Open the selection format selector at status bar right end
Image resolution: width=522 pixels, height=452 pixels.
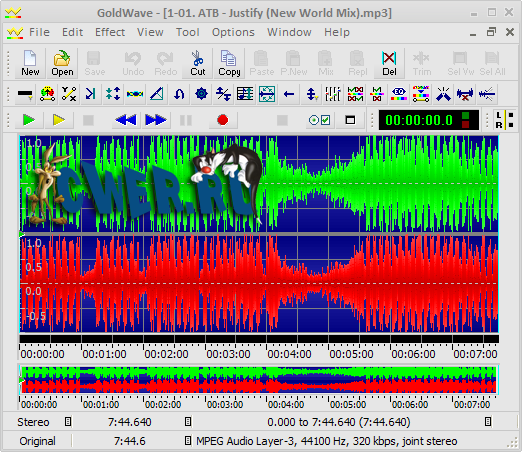(488, 422)
